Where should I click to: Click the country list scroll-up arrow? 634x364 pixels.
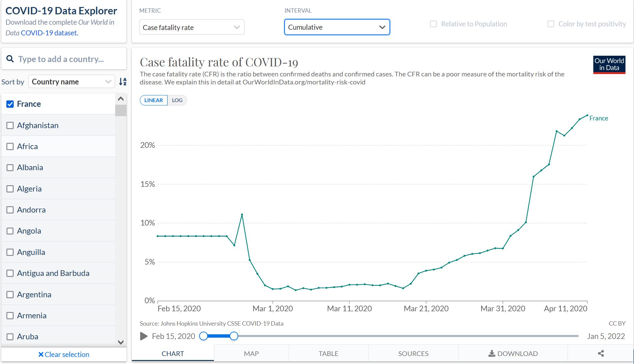pos(121,99)
